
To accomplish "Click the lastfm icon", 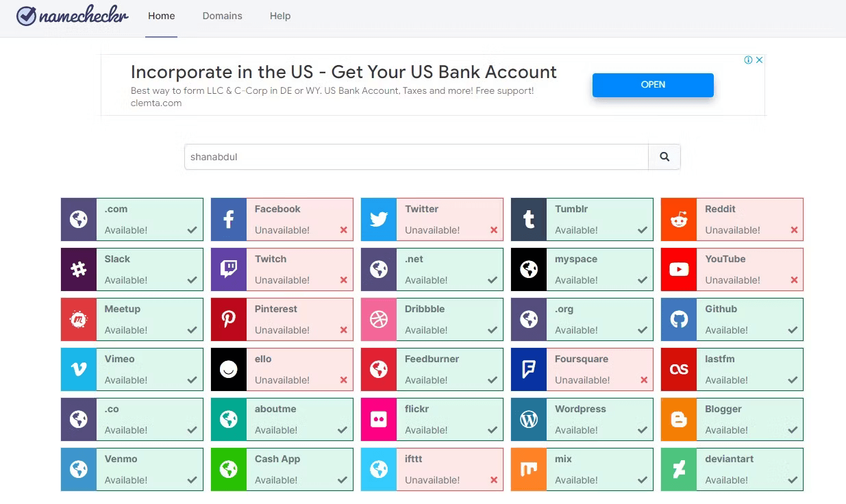I will click(x=679, y=370).
